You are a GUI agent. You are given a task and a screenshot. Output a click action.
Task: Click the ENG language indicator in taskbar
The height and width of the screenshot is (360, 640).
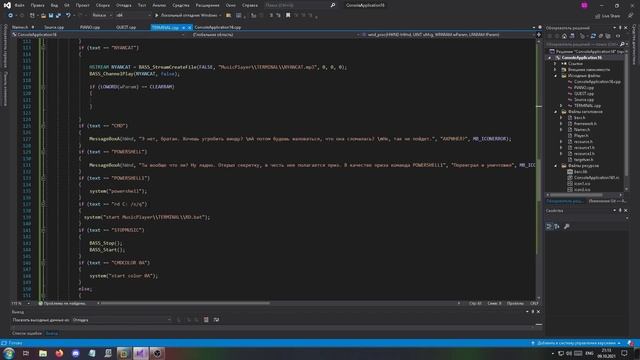pos(589,353)
